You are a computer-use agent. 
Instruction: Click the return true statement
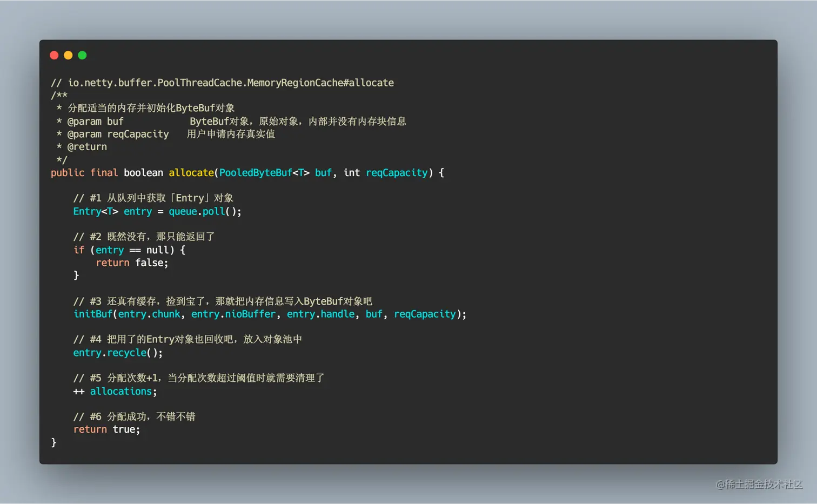click(106, 429)
